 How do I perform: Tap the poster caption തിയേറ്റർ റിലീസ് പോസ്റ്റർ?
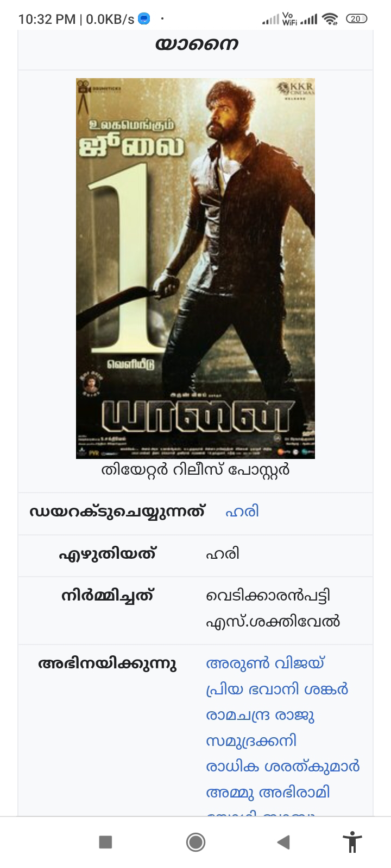click(195, 470)
